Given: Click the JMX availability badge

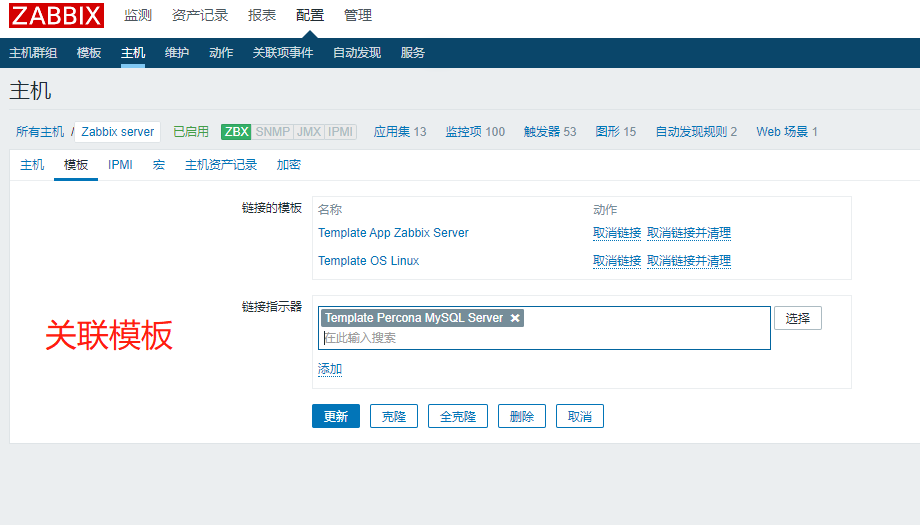Looking at the screenshot, I should pyautogui.click(x=309, y=131).
